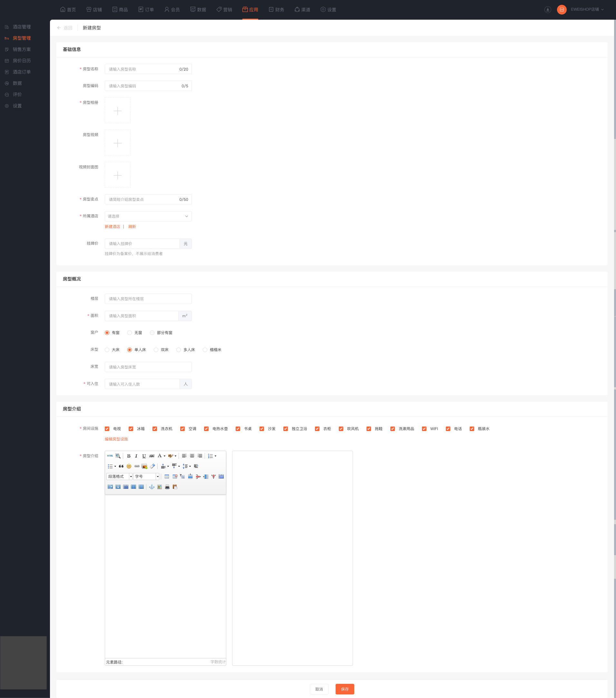Add room album photo plus box
The width and height of the screenshot is (616, 698).
(117, 110)
